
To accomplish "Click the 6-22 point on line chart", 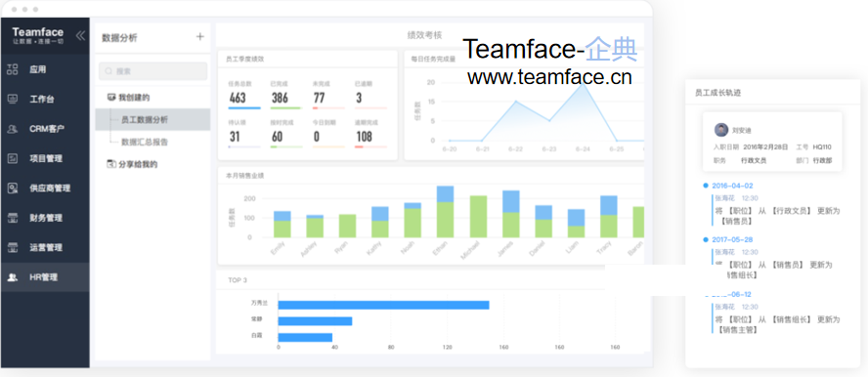I will pyautogui.click(x=515, y=102).
